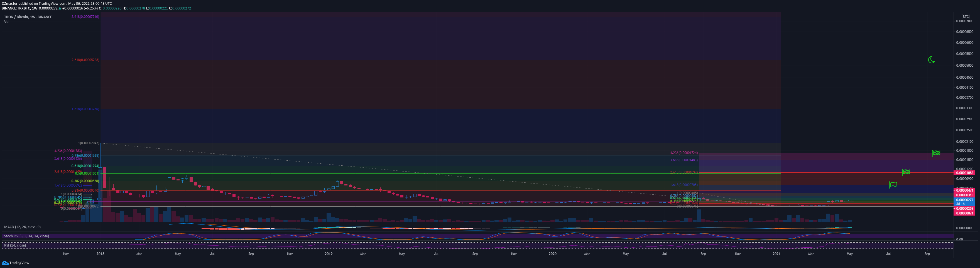980x268 pixels.
Task: Click the red 0.00000071 price tag
Action: (964, 213)
